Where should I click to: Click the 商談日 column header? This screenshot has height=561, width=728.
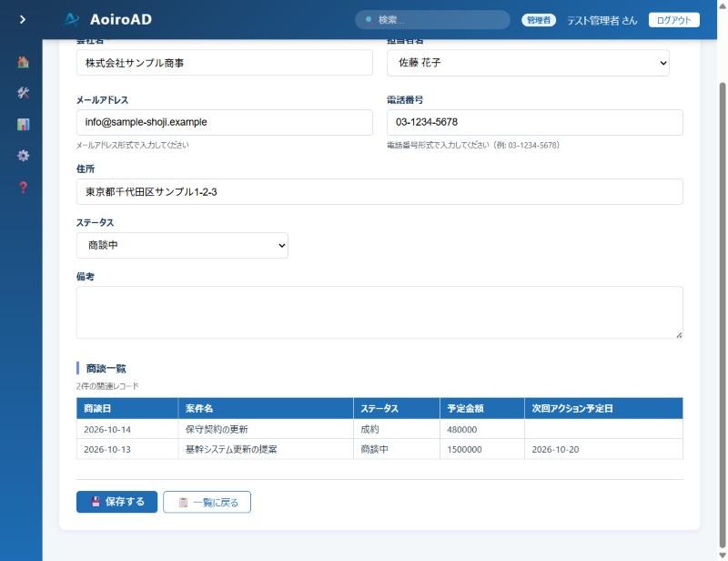[x=127, y=408]
